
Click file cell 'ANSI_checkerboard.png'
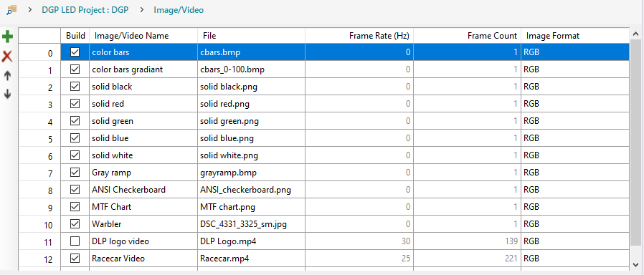point(251,190)
